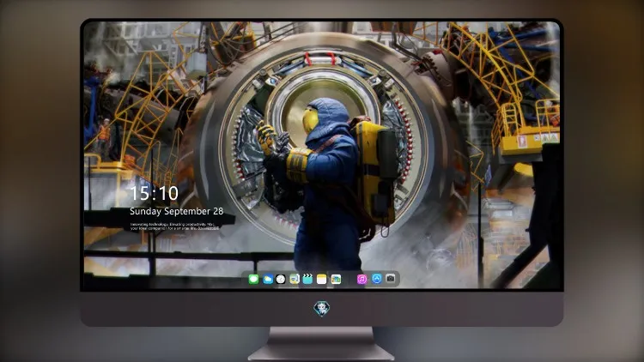Open the Maps app in dock
Screen dimensions: 644x362
(295, 280)
